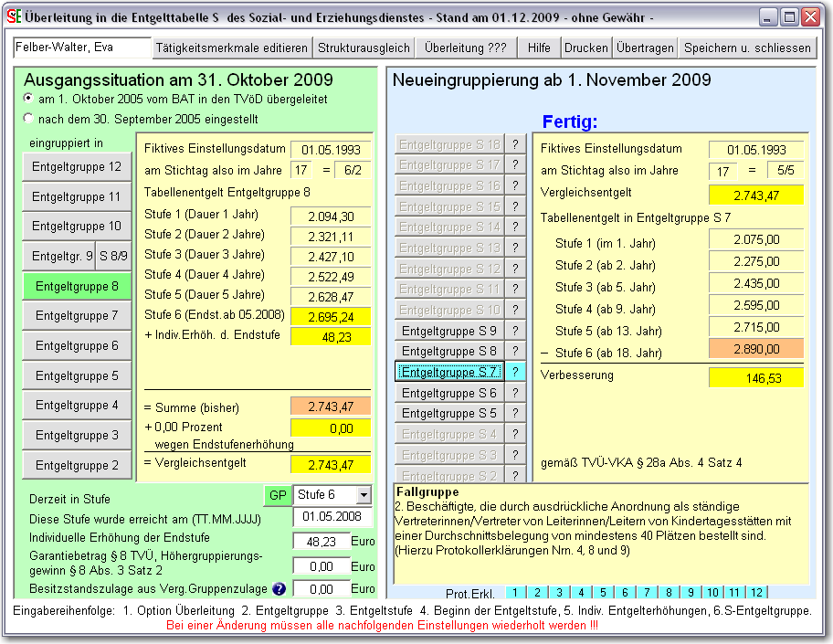Click the question mark next to Entgeltgruppe S 4
Image resolution: width=833 pixels, height=644 pixels.
pos(515,434)
